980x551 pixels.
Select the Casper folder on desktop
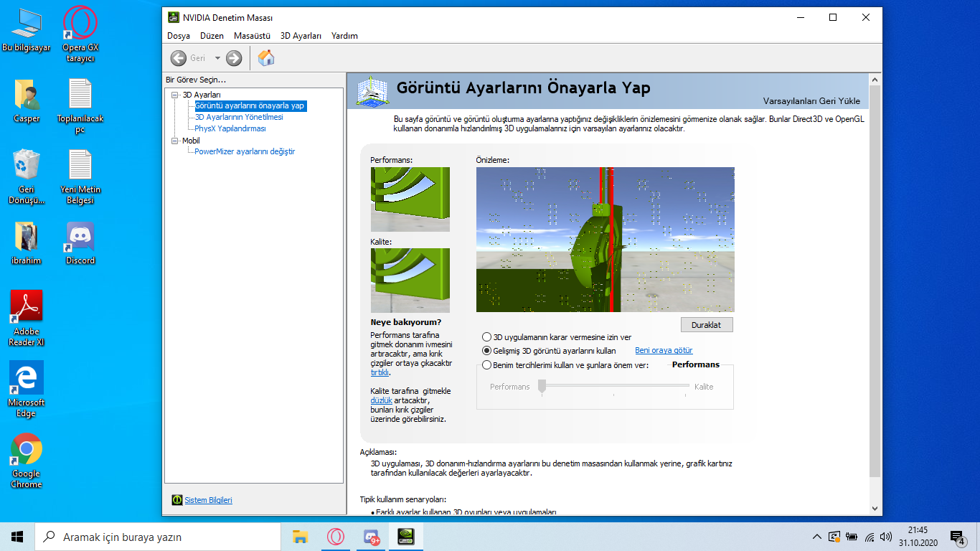click(27, 101)
